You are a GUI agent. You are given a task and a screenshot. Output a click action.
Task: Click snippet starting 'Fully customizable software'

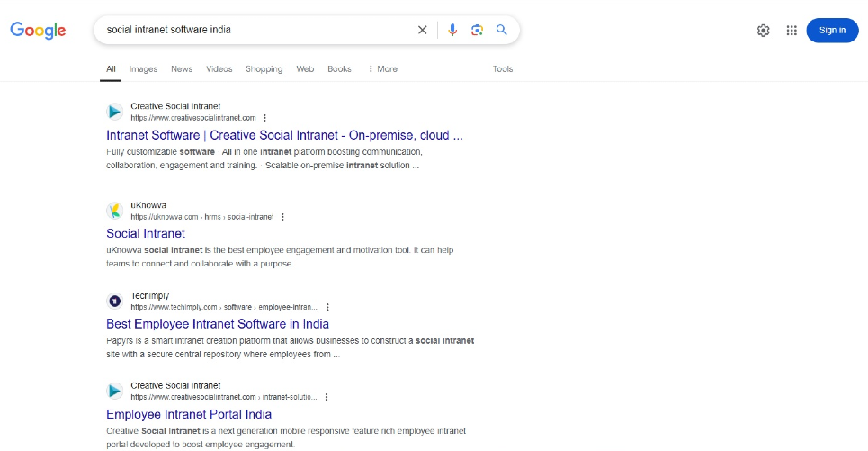click(x=264, y=158)
